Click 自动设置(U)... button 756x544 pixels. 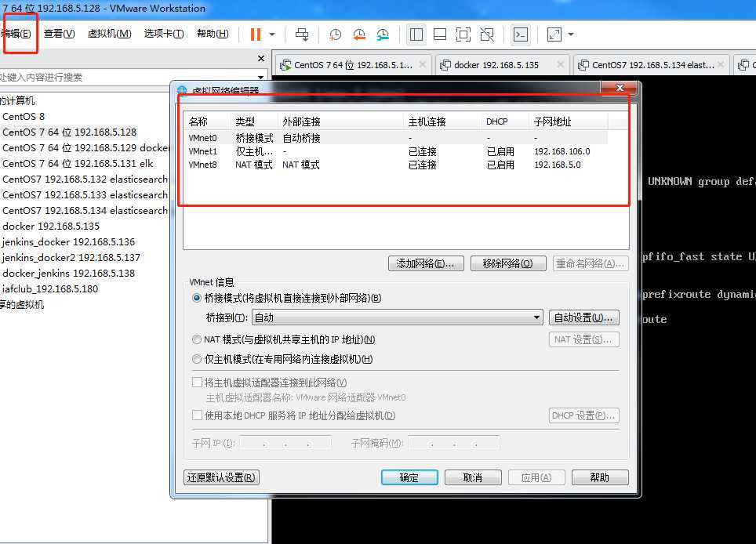point(584,317)
